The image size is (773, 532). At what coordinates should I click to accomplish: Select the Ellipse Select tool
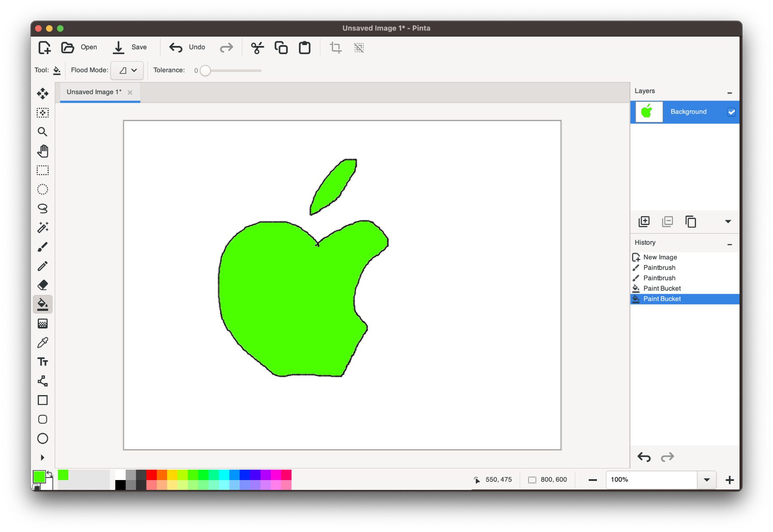[x=43, y=189]
